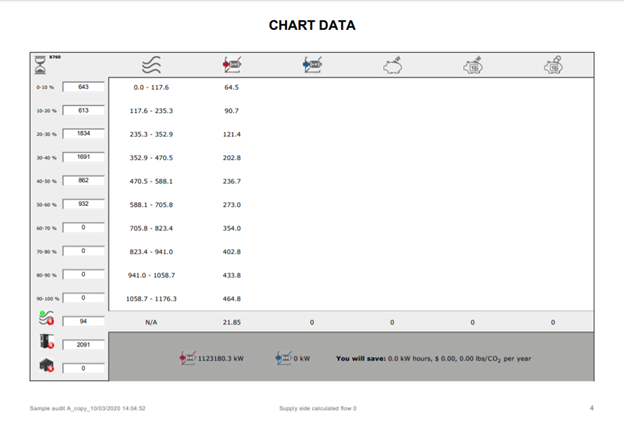624x431 pixels.
Task: Click power value 236.7
Action: pyautogui.click(x=232, y=181)
